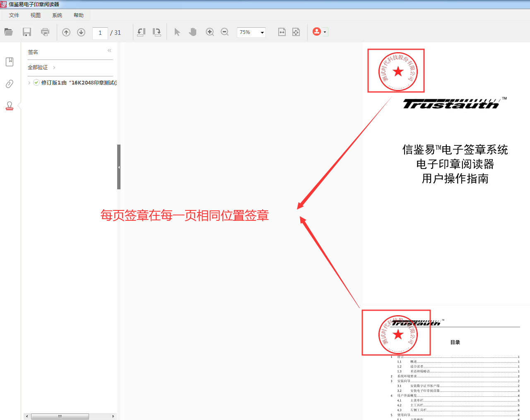Activate the hand pan tool

tap(193, 32)
